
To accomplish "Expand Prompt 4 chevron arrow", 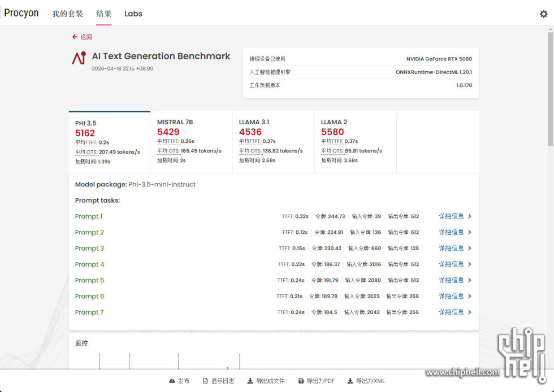I will (x=470, y=264).
